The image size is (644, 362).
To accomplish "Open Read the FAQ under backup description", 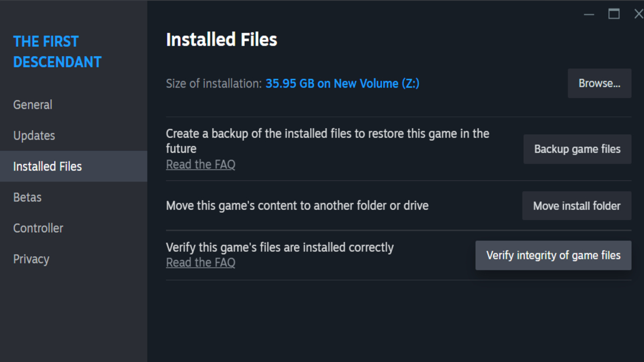I will 201,164.
